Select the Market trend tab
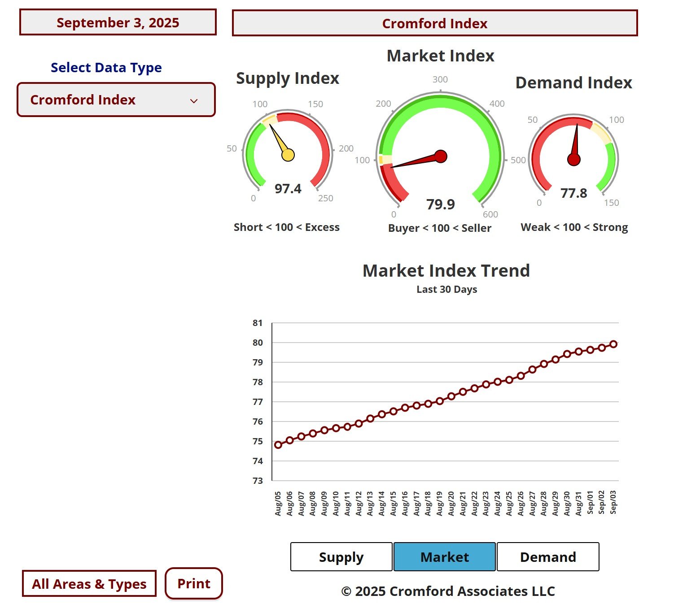 click(x=444, y=556)
